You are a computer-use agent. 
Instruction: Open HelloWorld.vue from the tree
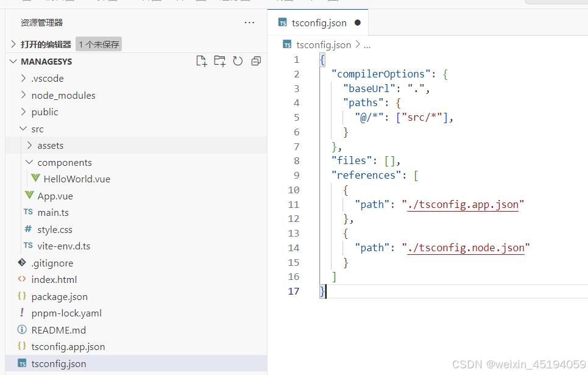77,179
